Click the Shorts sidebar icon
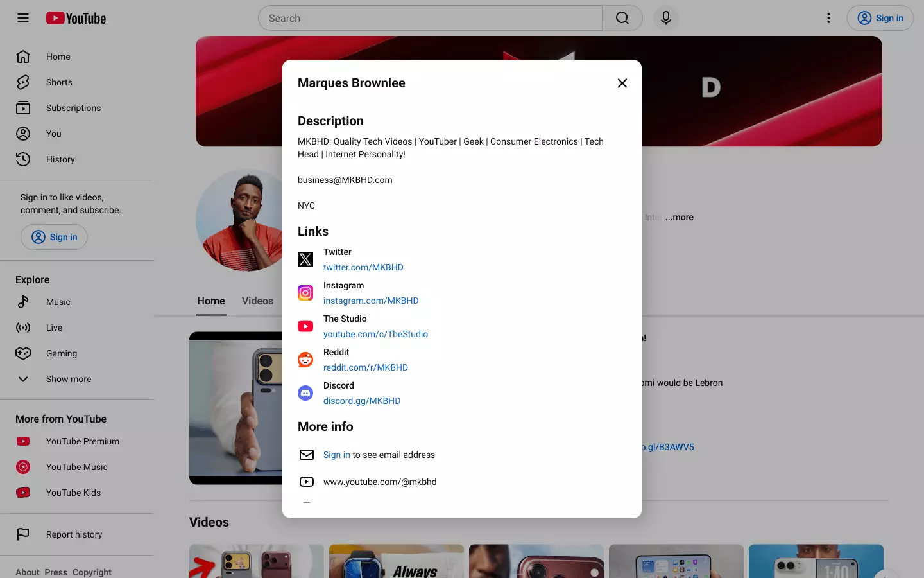Screen dimensions: 924x578 point(23,82)
